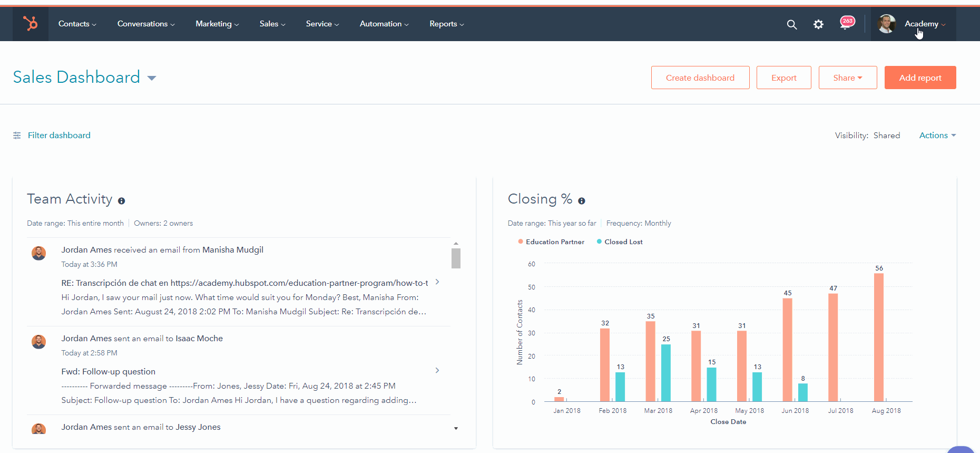Click Aug 2018 Education Partner bar (56)

tap(879, 338)
